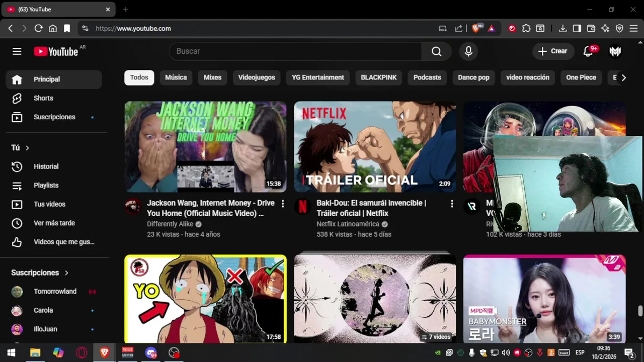Viewport: 644px width, 362px height.
Task: Open the browser downloads icon
Action: pos(563,29)
